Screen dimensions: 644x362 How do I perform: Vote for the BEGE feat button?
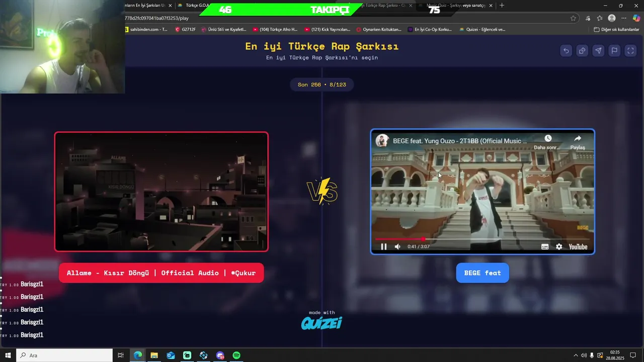[x=482, y=273]
